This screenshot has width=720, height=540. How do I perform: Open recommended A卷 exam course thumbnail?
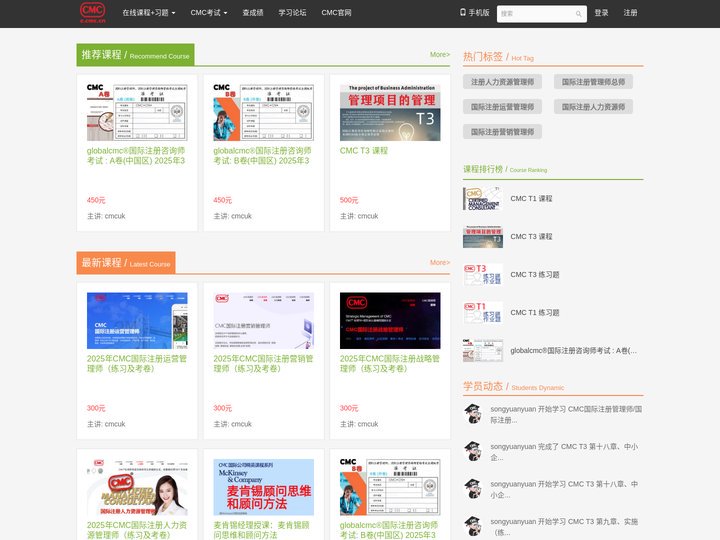point(137,112)
